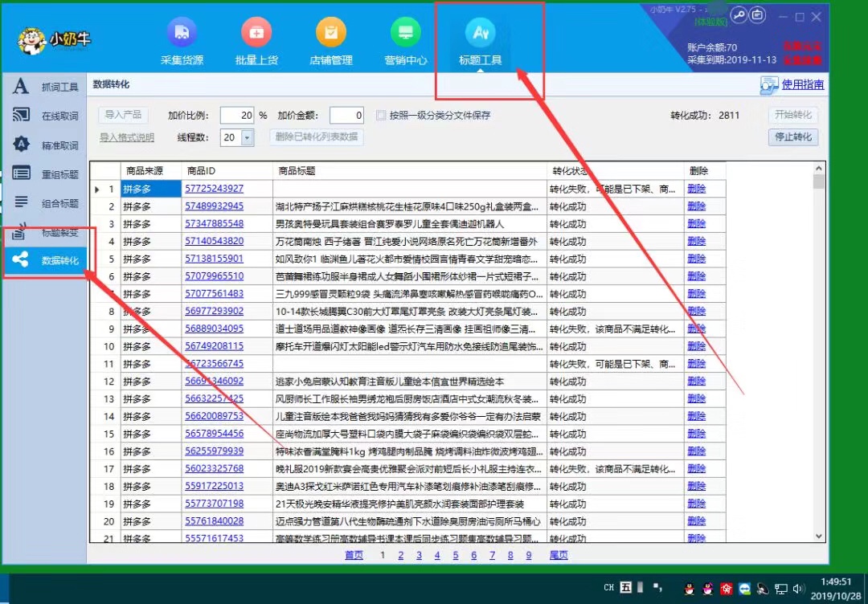Expand the 线程数 dropdown
The image size is (868, 604).
(x=248, y=137)
